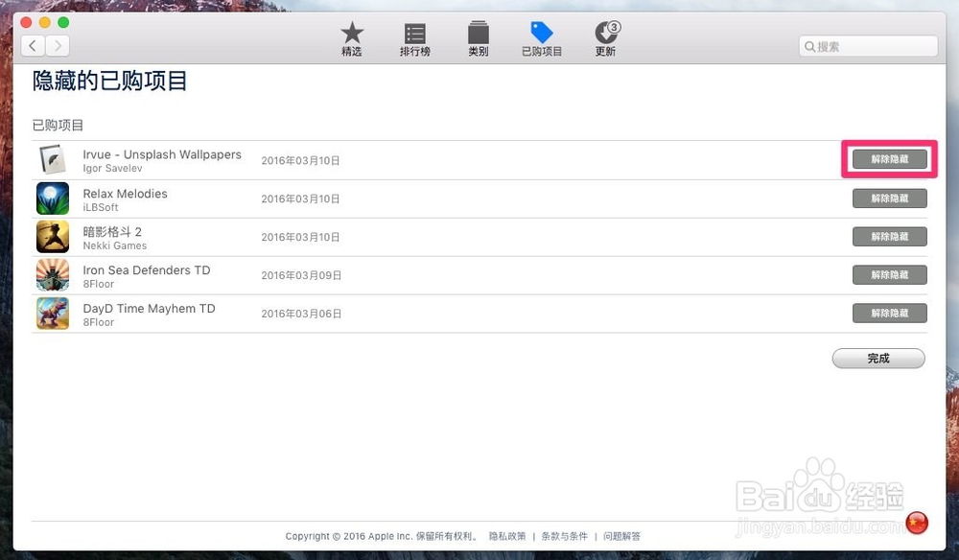
Task: Unhide Iron Sea Defenders TD
Action: point(889,275)
